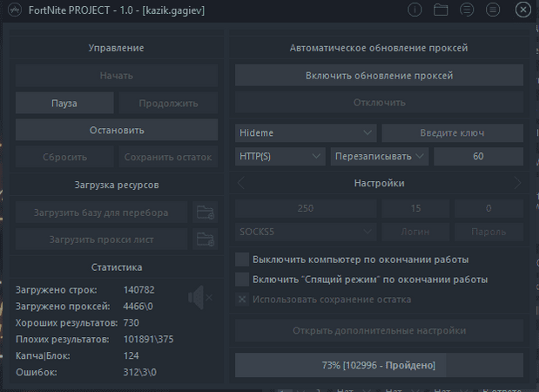Open the Hideme proxy source dropdown

tap(306, 132)
